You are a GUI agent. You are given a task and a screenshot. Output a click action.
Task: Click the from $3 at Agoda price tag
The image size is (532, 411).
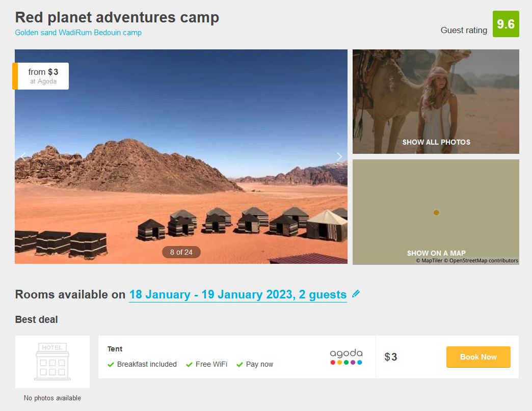tap(41, 76)
